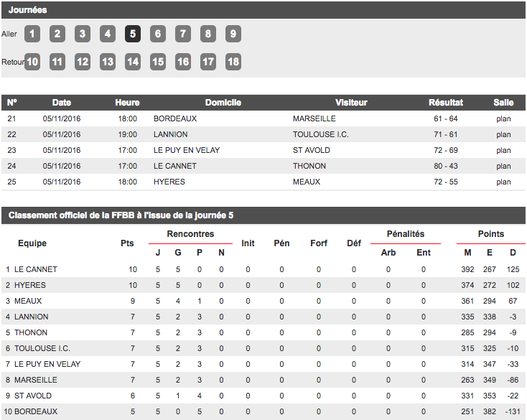
Task: Go to return matchday 14
Action: tap(133, 62)
